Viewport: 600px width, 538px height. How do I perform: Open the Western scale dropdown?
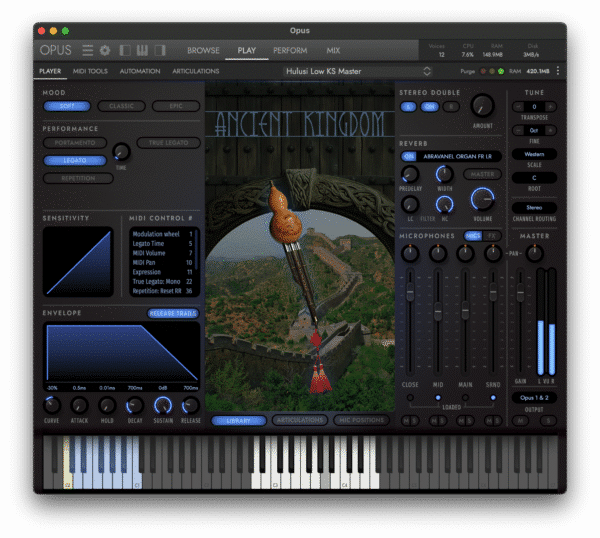pyautogui.click(x=534, y=154)
